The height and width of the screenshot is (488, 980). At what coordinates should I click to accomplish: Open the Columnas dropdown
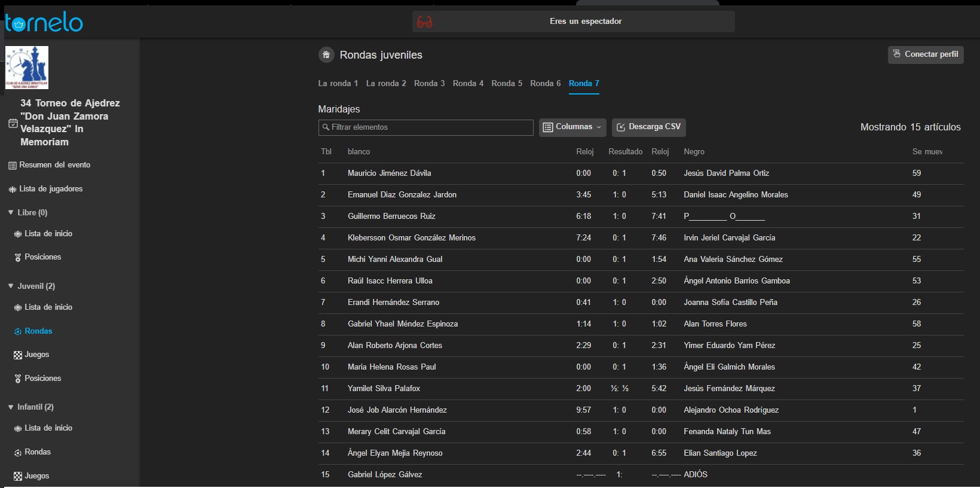click(572, 127)
